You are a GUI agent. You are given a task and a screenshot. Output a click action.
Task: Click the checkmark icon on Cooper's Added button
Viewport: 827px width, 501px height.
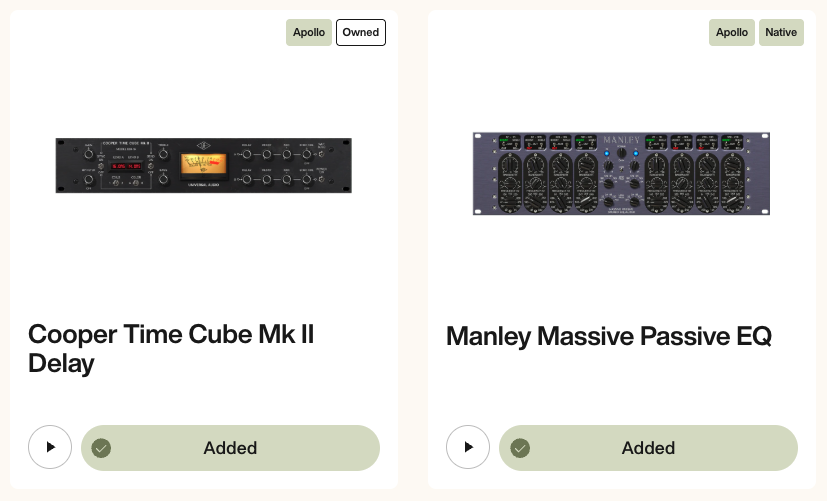pos(101,448)
